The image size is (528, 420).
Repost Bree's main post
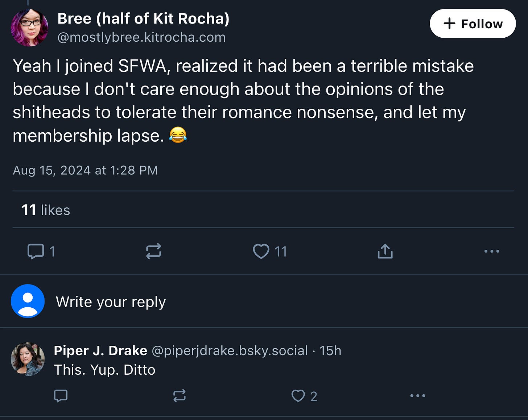153,251
